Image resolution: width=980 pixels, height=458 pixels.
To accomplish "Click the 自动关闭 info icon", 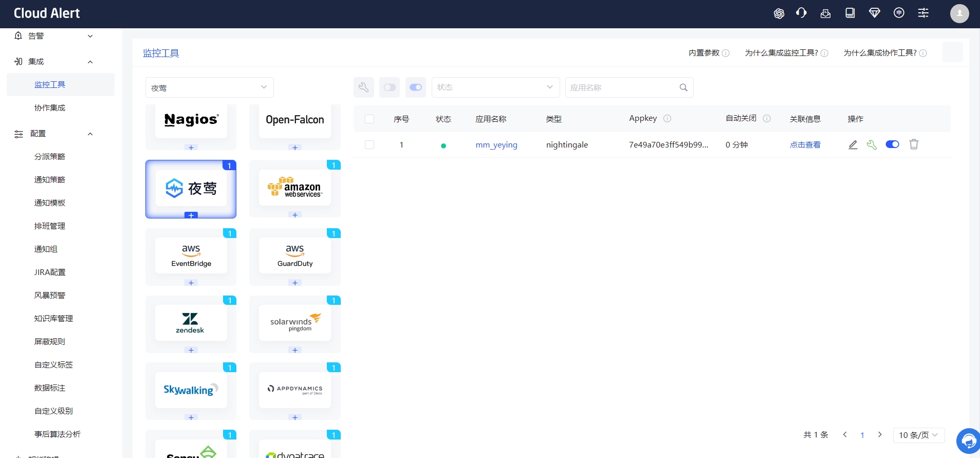I will [x=767, y=118].
